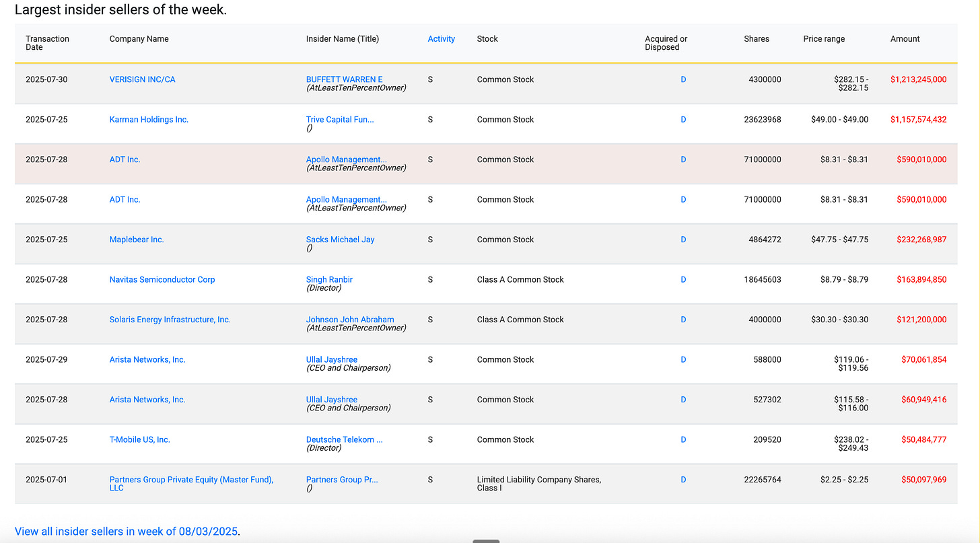This screenshot has height=543, width=980.
Task: Click the D link in Solaris Energy row
Action: pyautogui.click(x=683, y=320)
